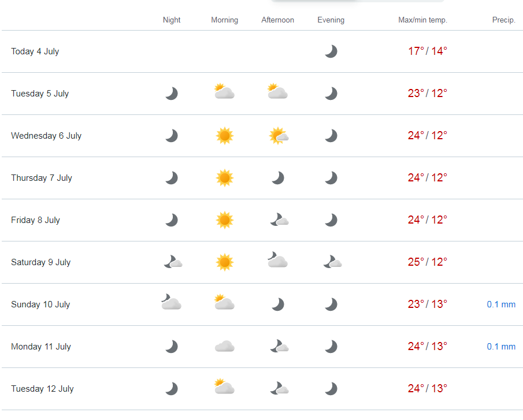Click the Night column header
The height and width of the screenshot is (420, 523).
pyautogui.click(x=172, y=20)
